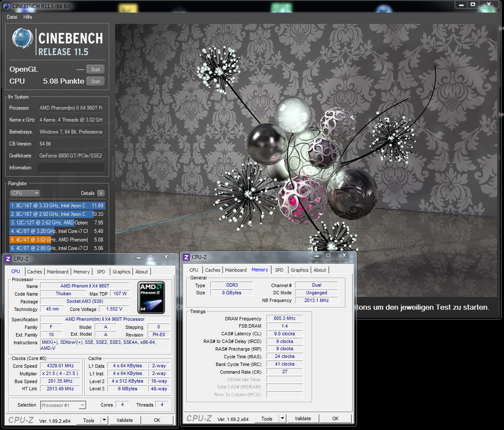Select ranking entry 4C/8T @ 3.20 GHz Intel Core i7
The width and height of the screenshot is (504, 430).
click(57, 231)
